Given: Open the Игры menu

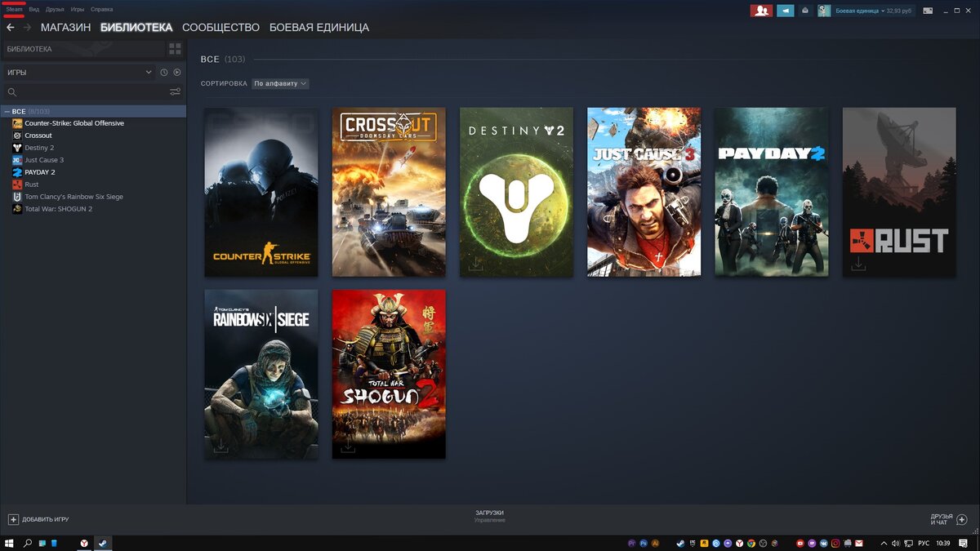Looking at the screenshot, I should coord(78,9).
